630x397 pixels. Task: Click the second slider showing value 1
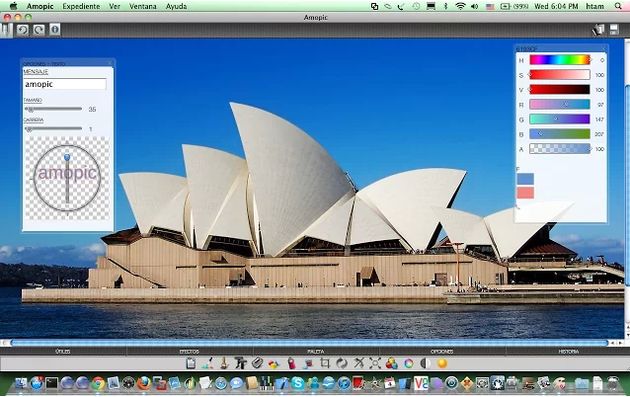tap(53, 129)
